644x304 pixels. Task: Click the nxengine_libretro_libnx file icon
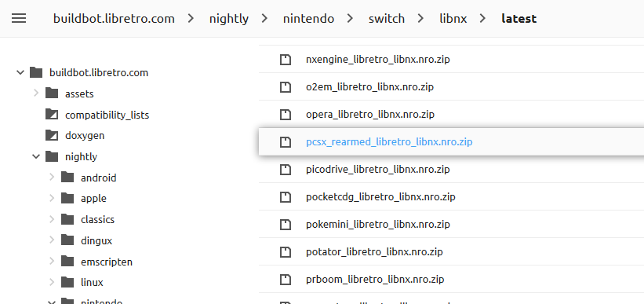click(x=285, y=60)
